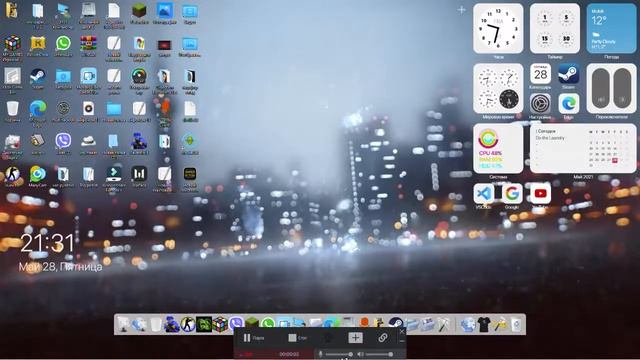Screen dimensions: 640x360
Task: Open the Steam shortcut in the widget panel
Action: pyautogui.click(x=569, y=73)
